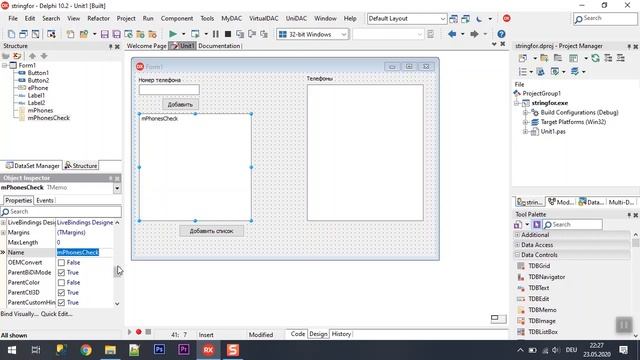Open the Project menu
This screenshot has height=360, width=640.
coord(126,18)
